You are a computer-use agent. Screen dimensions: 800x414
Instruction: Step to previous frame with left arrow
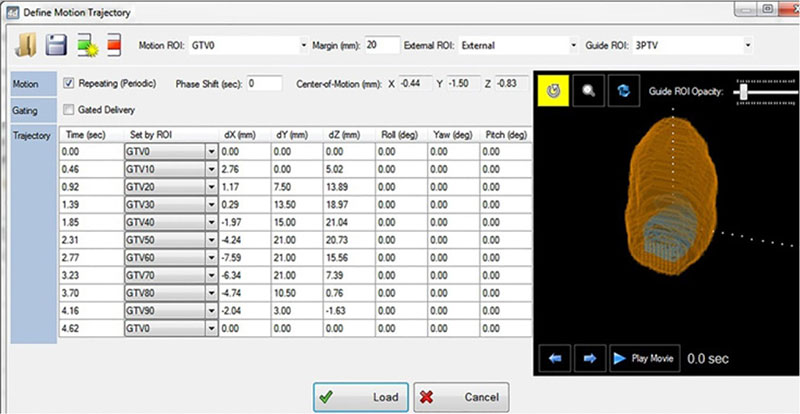pos(554,357)
